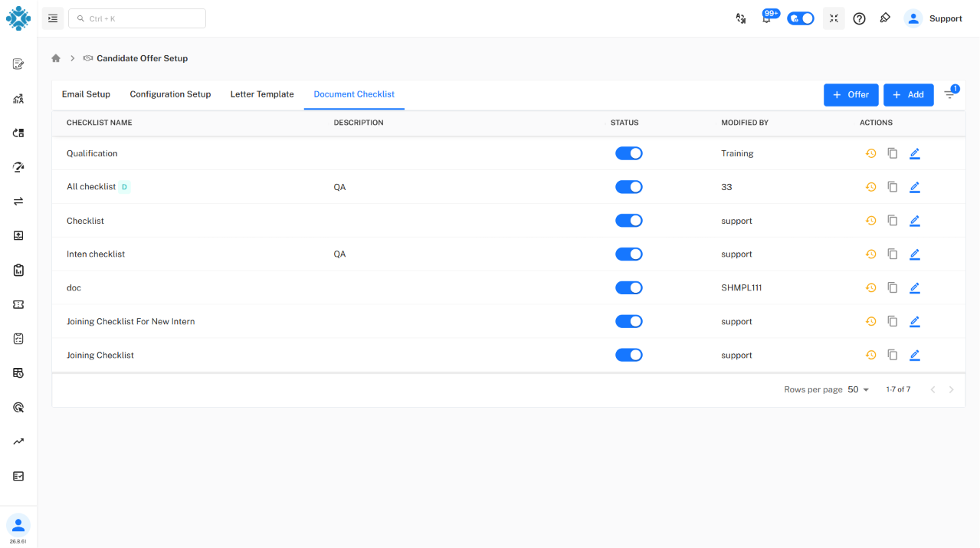Click the Candidate Offer Setup breadcrumb
This screenshot has height=548, width=980.
[x=142, y=58]
